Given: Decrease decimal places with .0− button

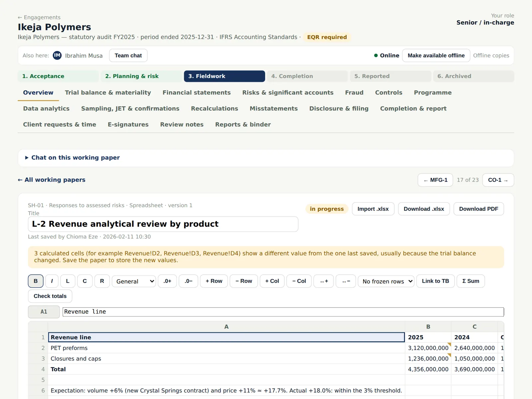Looking at the screenshot, I should click(189, 281).
